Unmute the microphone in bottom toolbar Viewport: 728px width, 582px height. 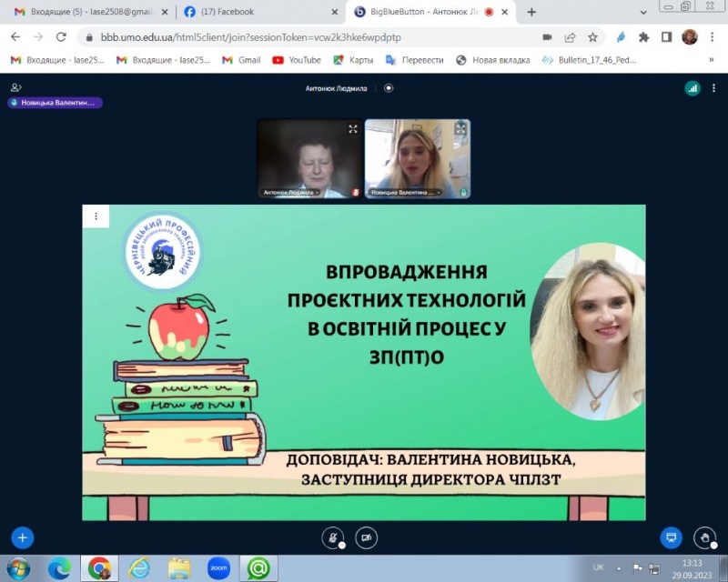(x=335, y=537)
